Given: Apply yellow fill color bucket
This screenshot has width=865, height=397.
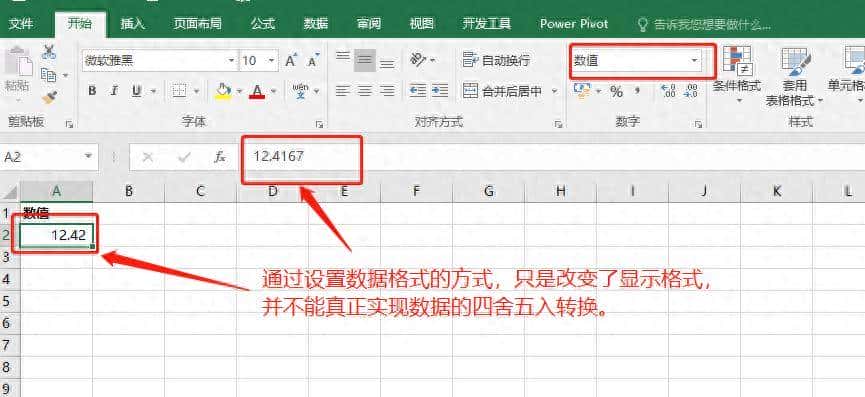Looking at the screenshot, I should click(223, 91).
